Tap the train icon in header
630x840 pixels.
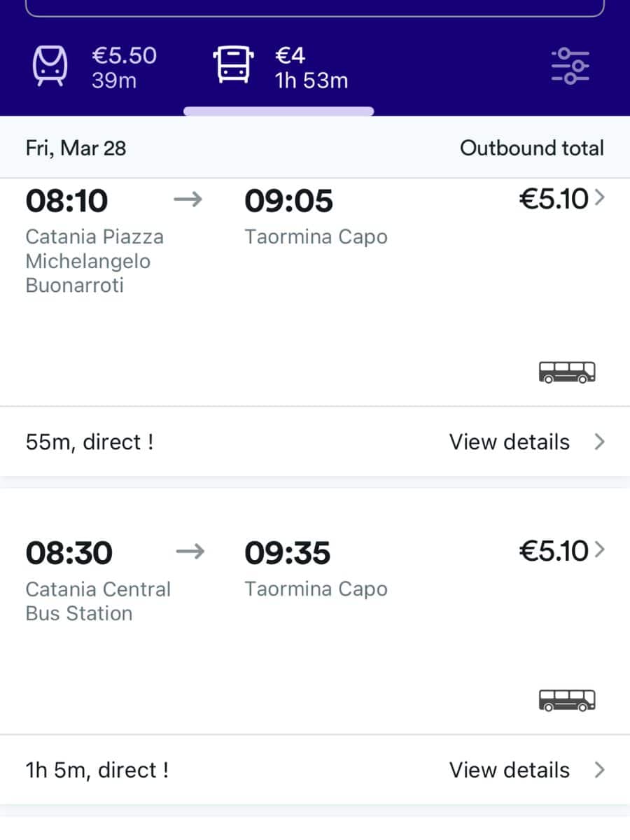point(51,66)
